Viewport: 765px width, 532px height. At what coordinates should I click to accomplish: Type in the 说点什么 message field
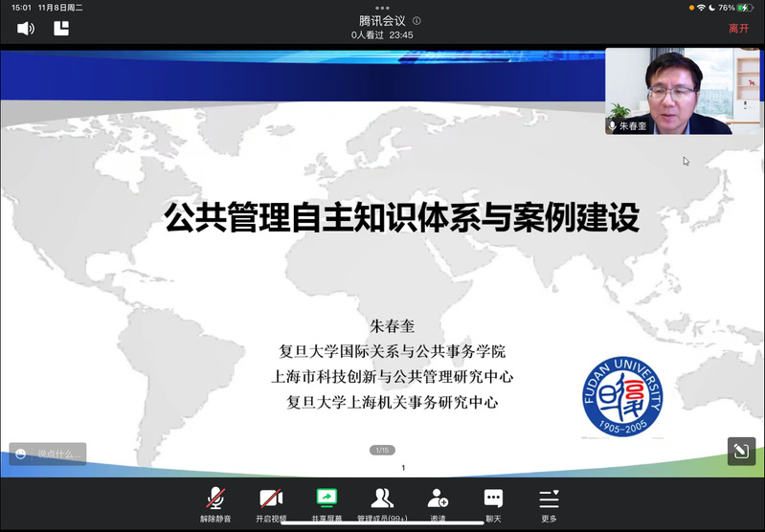pos(59,454)
